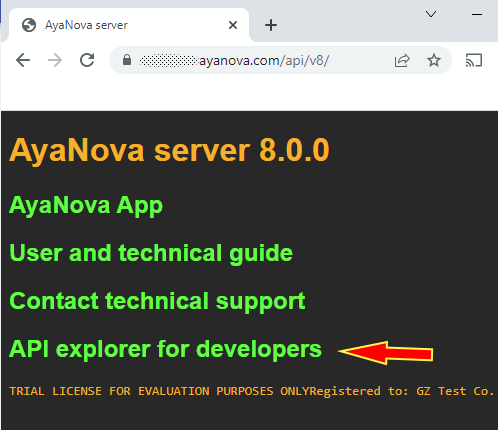The image size is (498, 430).
Task: Click the globe favicon on the tab
Action: pyautogui.click(x=29, y=25)
